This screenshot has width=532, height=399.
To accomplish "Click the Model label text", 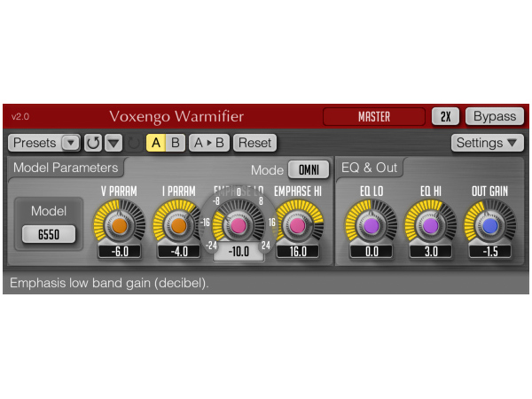I will click(x=49, y=211).
